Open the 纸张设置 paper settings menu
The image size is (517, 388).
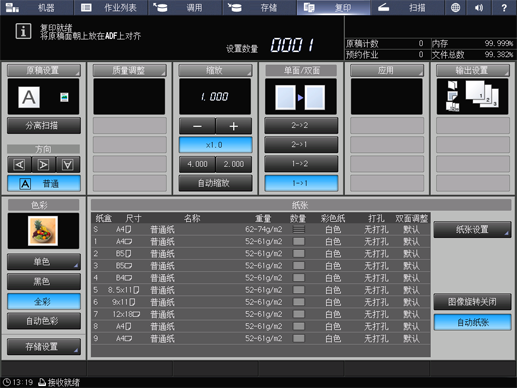coord(472,229)
